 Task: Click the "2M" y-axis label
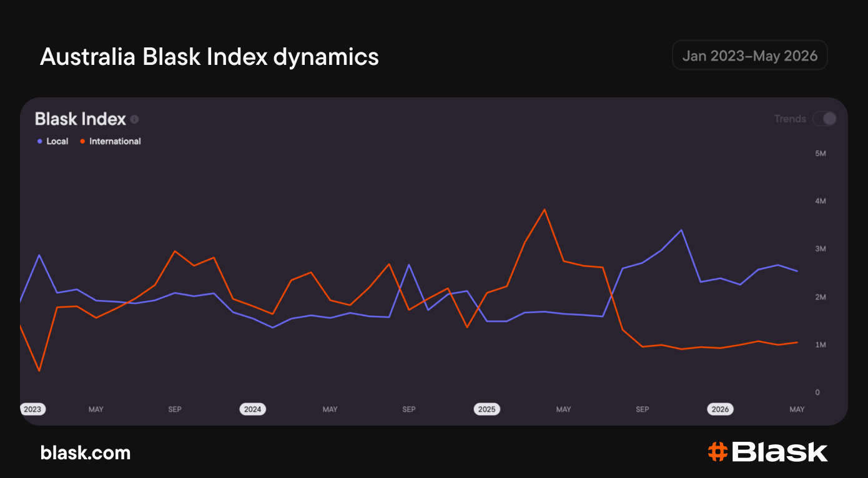[x=821, y=297]
